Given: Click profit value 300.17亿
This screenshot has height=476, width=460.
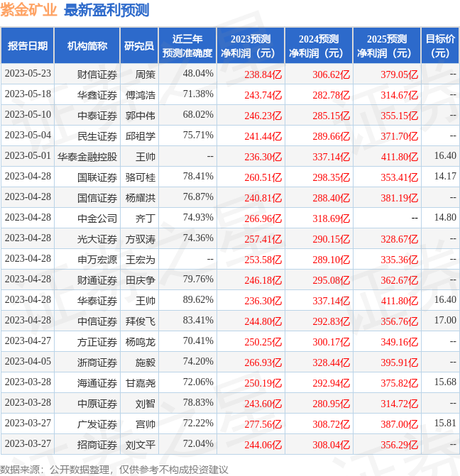Looking at the screenshot, I should tap(332, 342).
